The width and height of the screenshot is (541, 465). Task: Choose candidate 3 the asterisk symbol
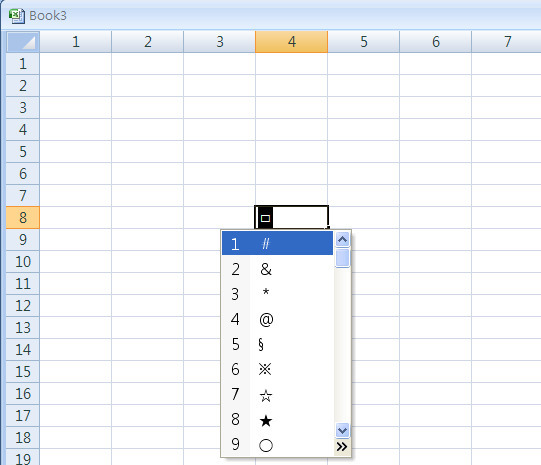click(277, 294)
